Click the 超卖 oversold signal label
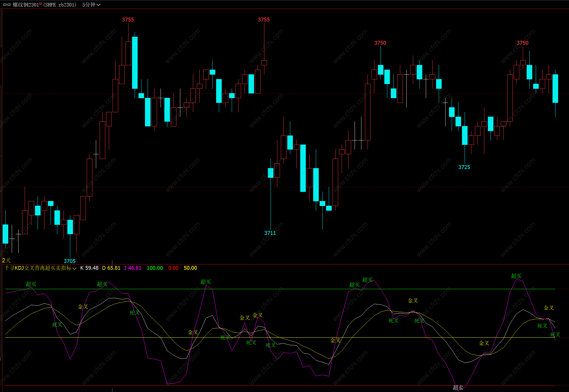569x392 pixels. pos(458,388)
